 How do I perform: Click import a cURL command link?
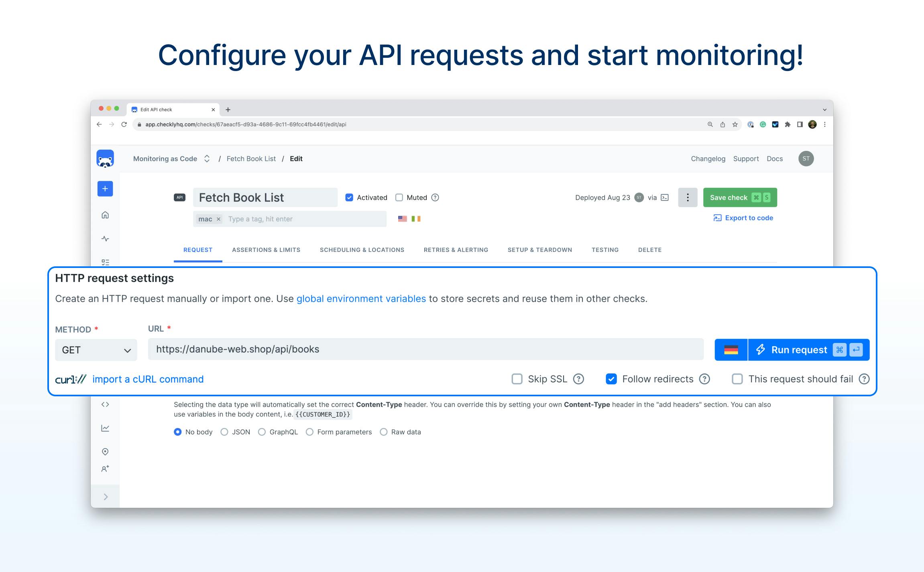pyautogui.click(x=148, y=379)
